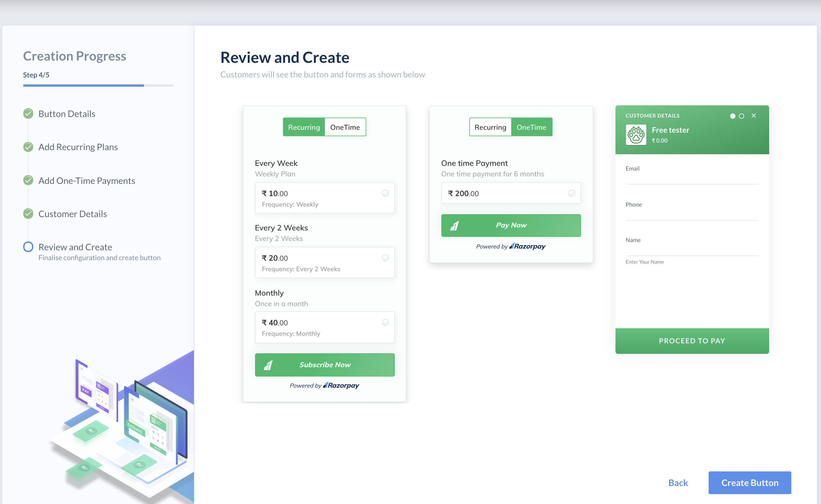The image size is (821, 504).
Task: Click PROCEED TO PAY button
Action: (x=692, y=341)
